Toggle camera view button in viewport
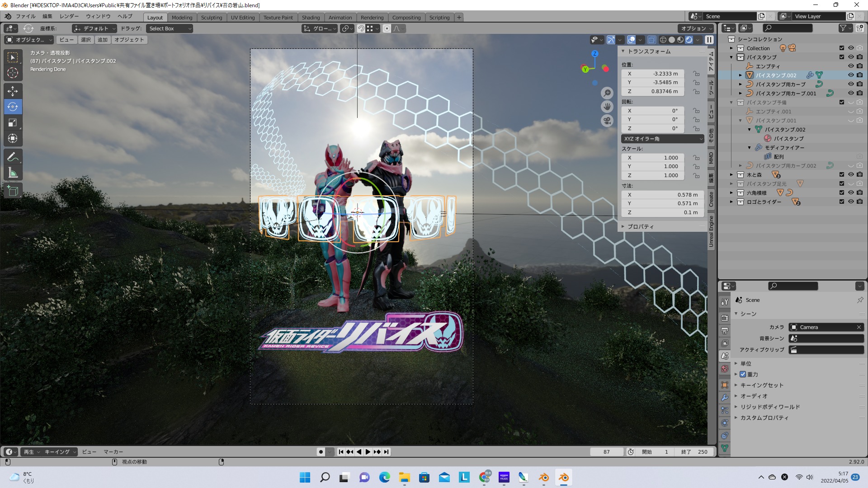Image resolution: width=868 pixels, height=488 pixels. click(607, 121)
